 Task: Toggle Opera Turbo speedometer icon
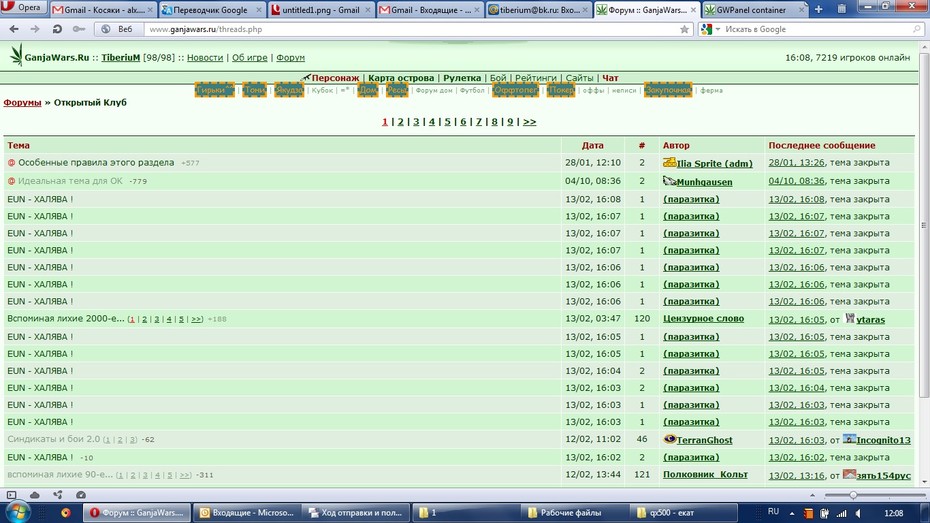click(x=81, y=495)
